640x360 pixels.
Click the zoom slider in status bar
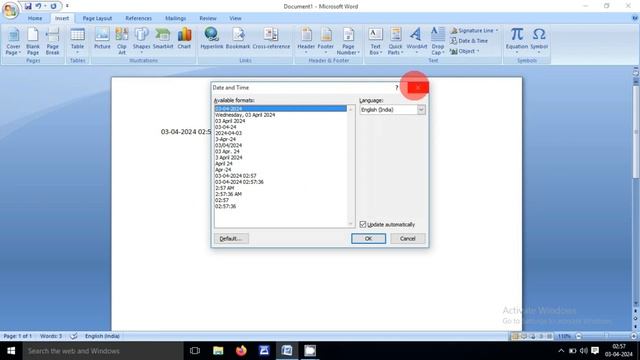[x=606, y=336]
